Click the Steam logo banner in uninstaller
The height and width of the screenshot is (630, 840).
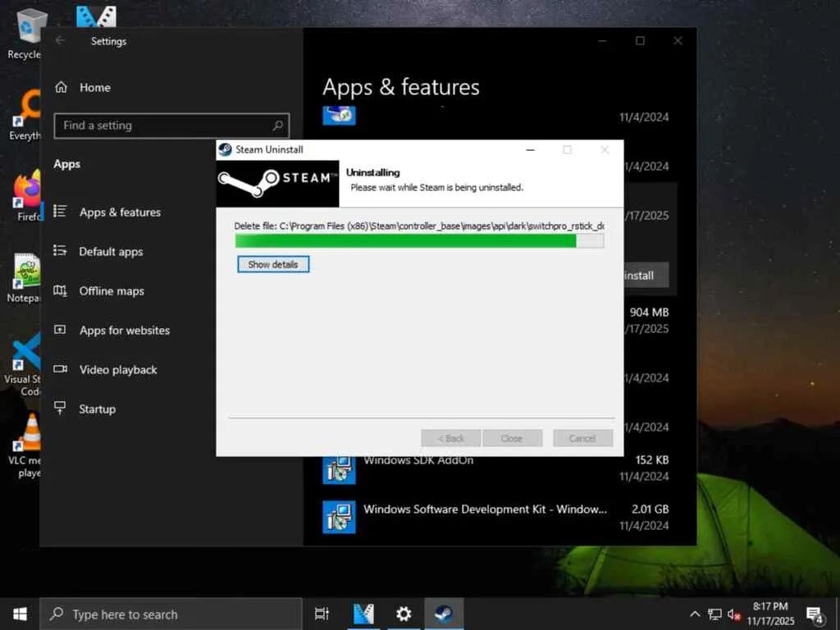pos(277,183)
